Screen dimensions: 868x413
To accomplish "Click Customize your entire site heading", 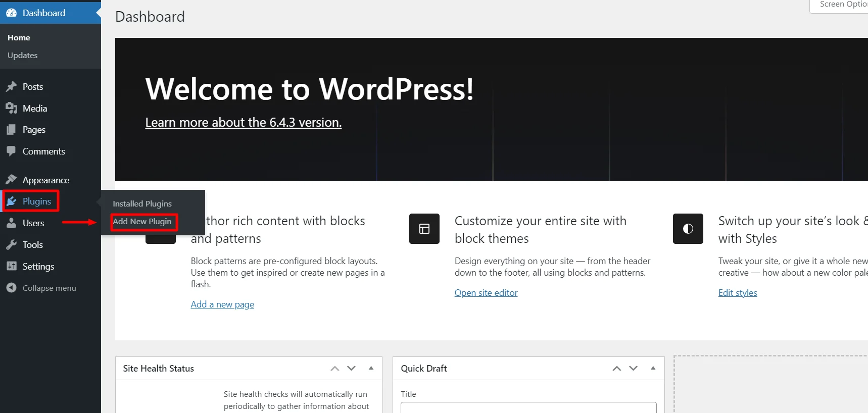I will 541,230.
